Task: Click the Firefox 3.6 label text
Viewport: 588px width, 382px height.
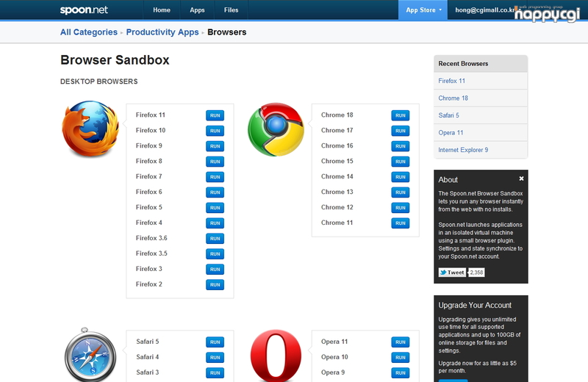Action: tap(151, 238)
